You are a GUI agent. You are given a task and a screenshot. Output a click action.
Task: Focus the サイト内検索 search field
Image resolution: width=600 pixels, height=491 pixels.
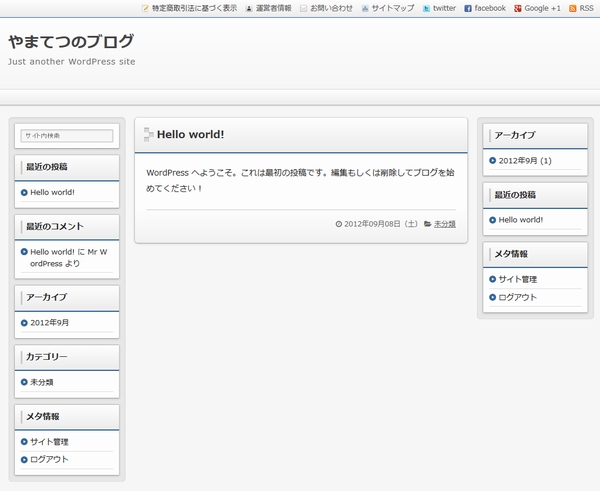click(67, 136)
